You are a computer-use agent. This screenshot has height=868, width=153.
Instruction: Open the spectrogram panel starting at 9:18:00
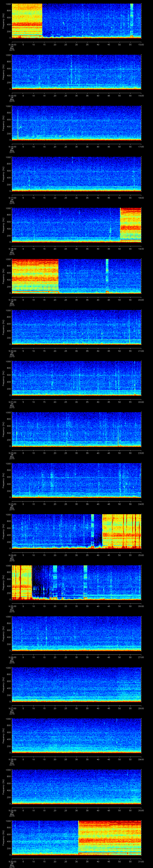point(77,225)
